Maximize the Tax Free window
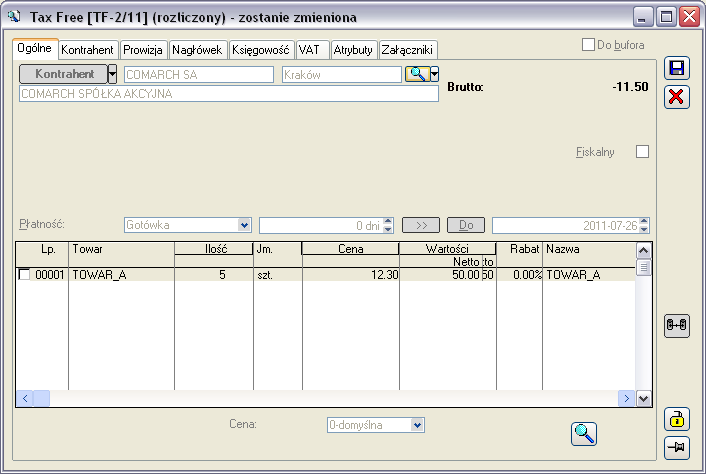Image resolution: width=706 pixels, height=474 pixels. tap(666, 17)
